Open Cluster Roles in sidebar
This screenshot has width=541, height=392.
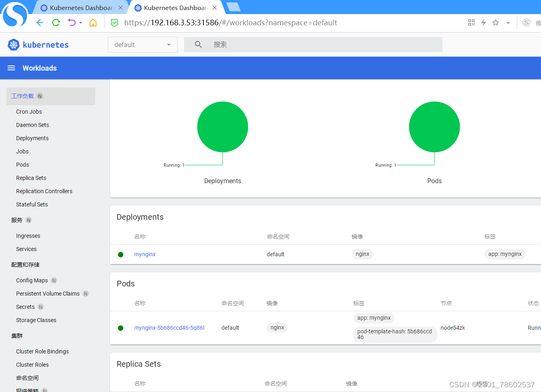32,365
